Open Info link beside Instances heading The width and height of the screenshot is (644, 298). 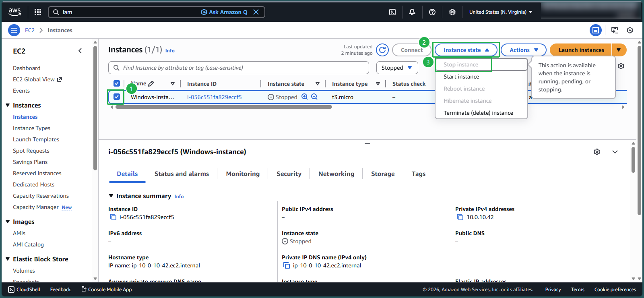pyautogui.click(x=170, y=51)
